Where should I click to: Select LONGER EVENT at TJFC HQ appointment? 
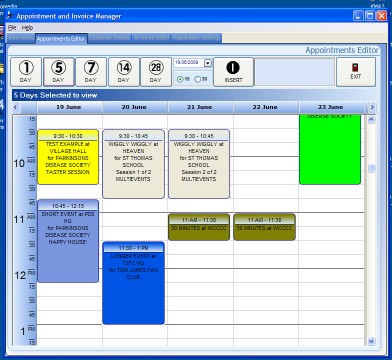point(133,283)
